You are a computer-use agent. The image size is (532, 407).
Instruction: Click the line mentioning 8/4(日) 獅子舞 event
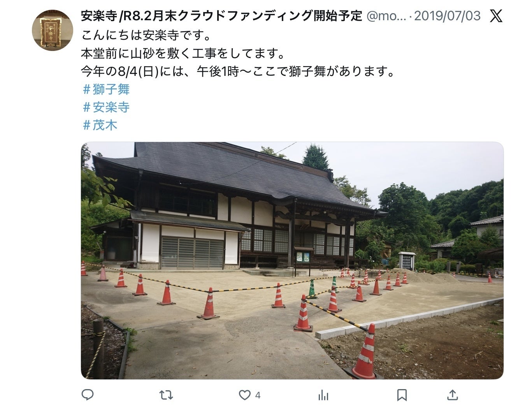238,71
